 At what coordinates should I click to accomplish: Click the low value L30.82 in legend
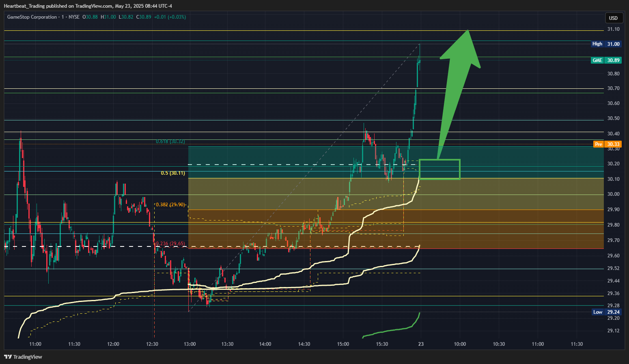[x=126, y=17]
